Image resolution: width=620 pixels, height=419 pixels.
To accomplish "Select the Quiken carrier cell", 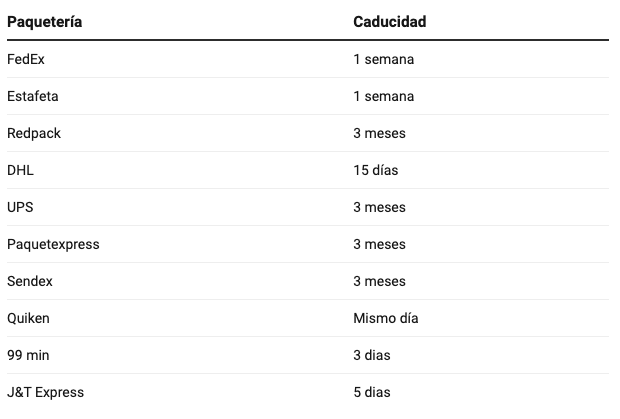I will 28,318.
